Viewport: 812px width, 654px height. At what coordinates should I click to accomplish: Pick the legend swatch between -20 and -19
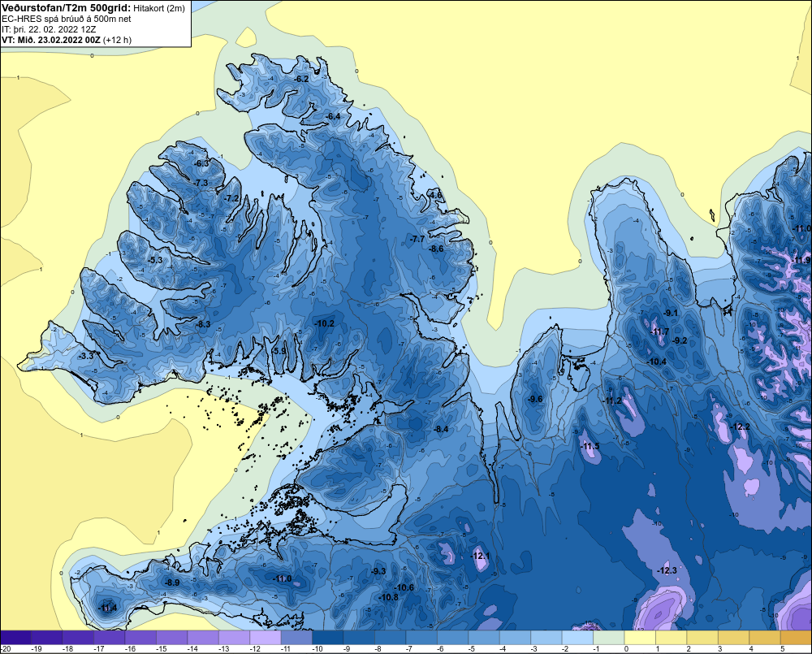tap(16, 638)
